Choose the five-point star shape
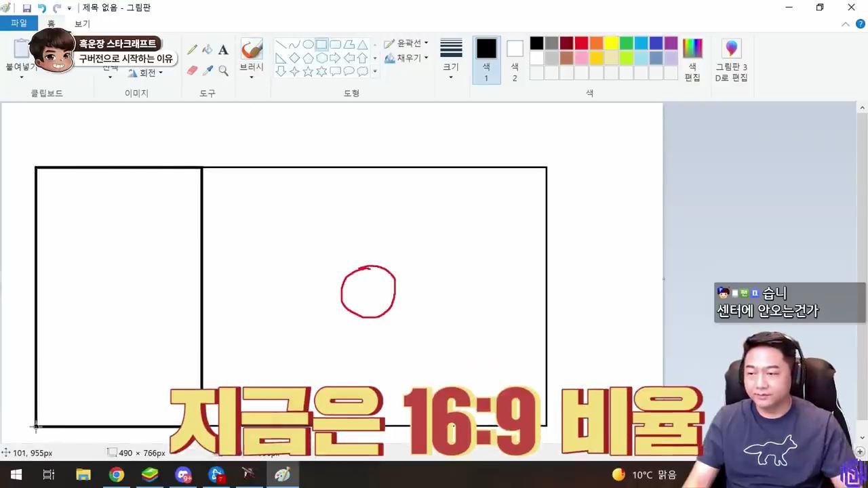The width and height of the screenshot is (868, 488). (308, 71)
